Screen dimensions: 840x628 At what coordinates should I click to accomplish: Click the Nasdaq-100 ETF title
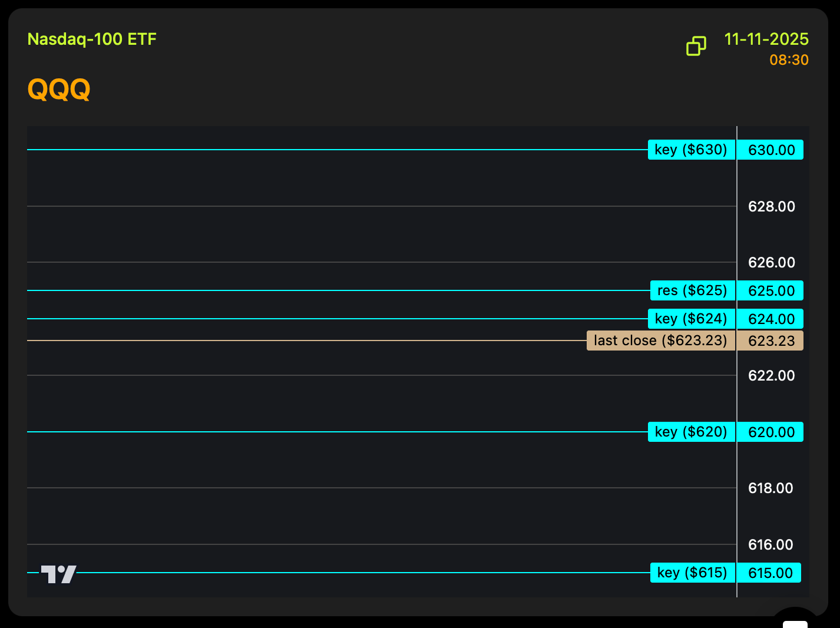point(92,39)
